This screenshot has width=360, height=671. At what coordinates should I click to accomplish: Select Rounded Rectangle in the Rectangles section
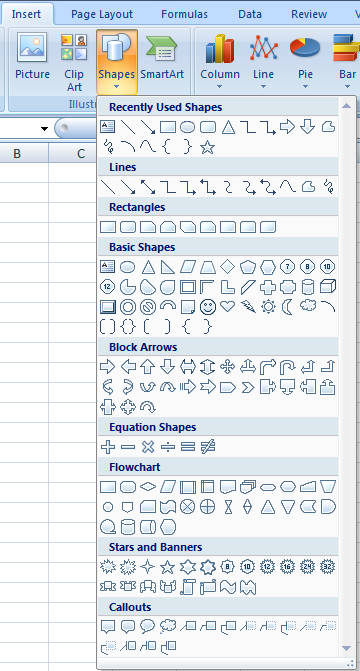pos(128,227)
